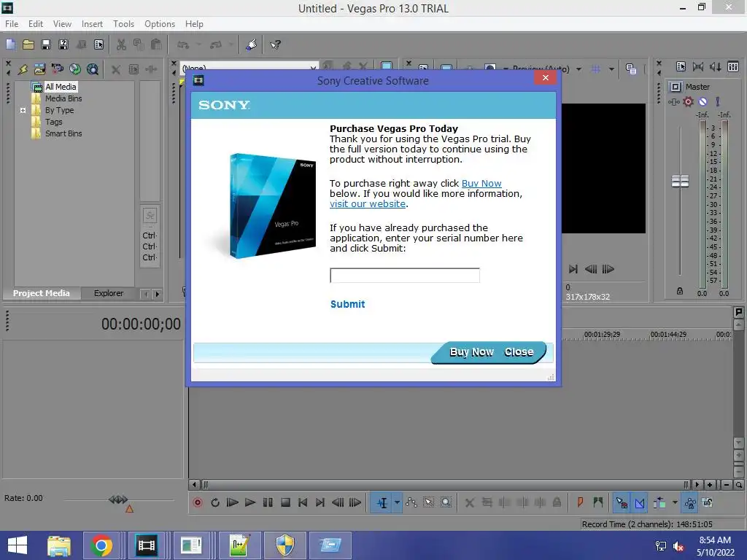Image resolution: width=747 pixels, height=560 pixels.
Task: Click the Save As toolbar icon
Action: click(x=63, y=44)
